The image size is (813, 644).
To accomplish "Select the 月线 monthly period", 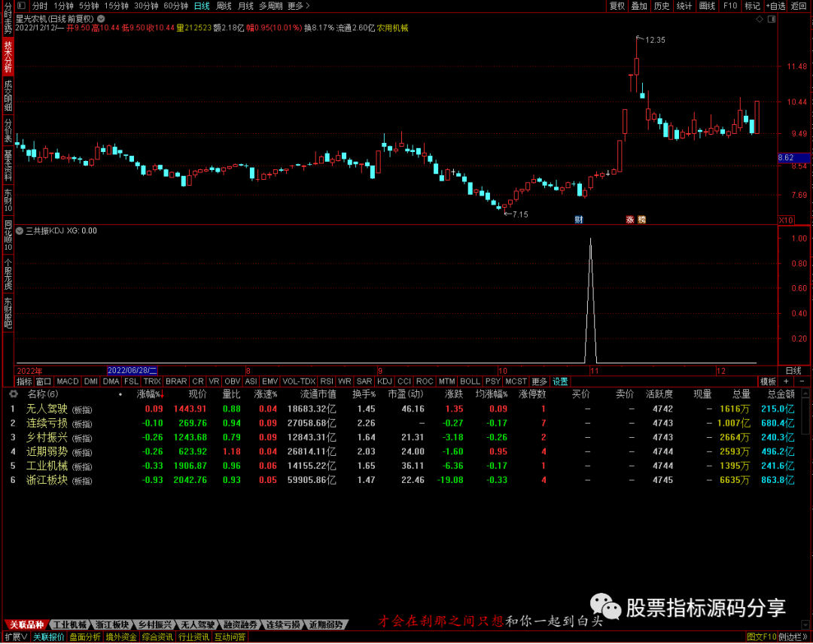I will (245, 6).
